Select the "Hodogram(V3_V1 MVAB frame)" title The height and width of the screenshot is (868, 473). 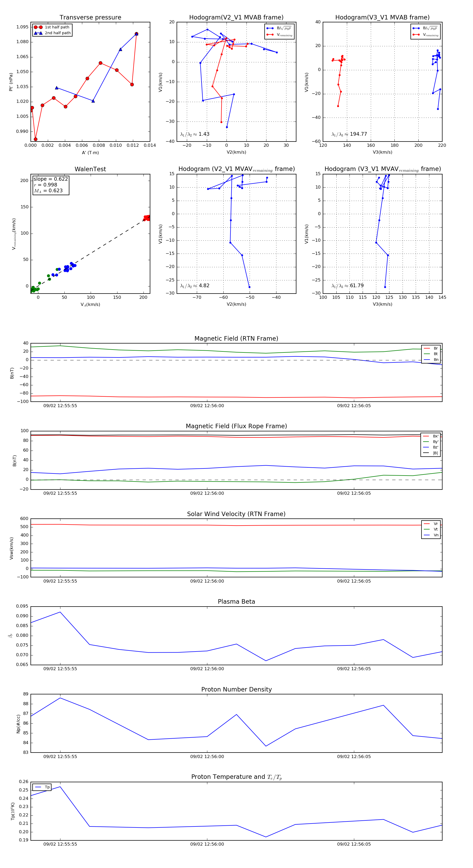(382, 18)
